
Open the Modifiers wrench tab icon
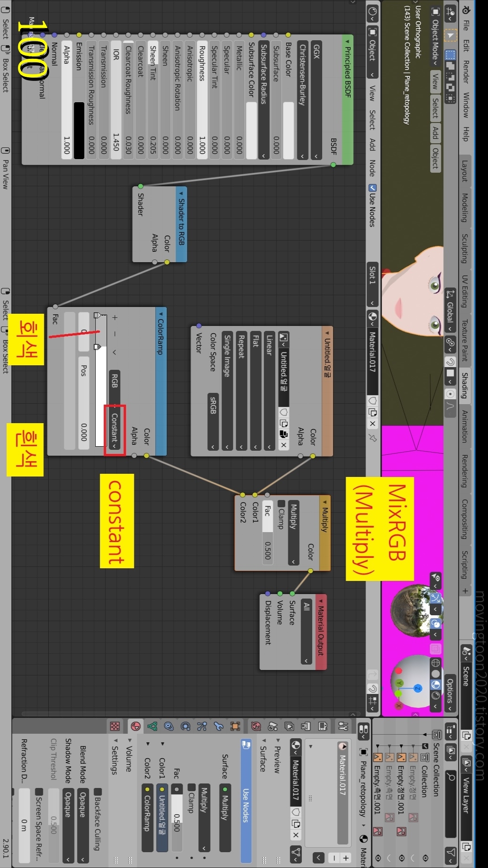(219, 726)
